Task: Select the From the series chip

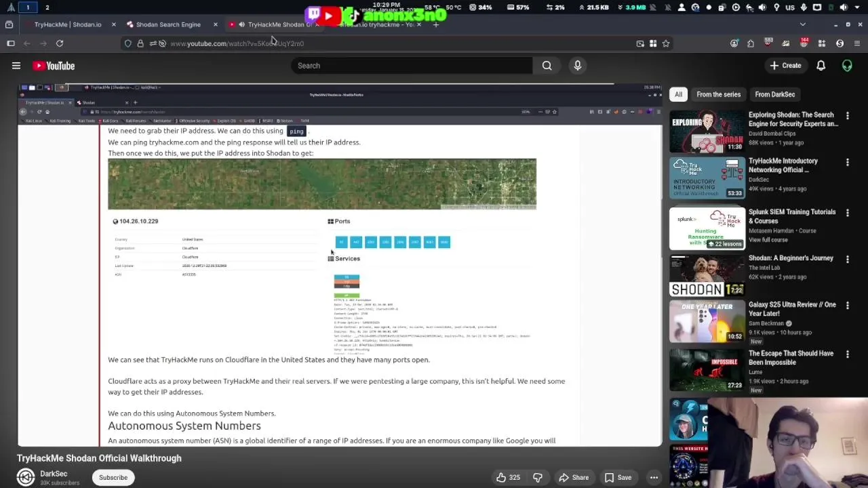Action: click(718, 94)
